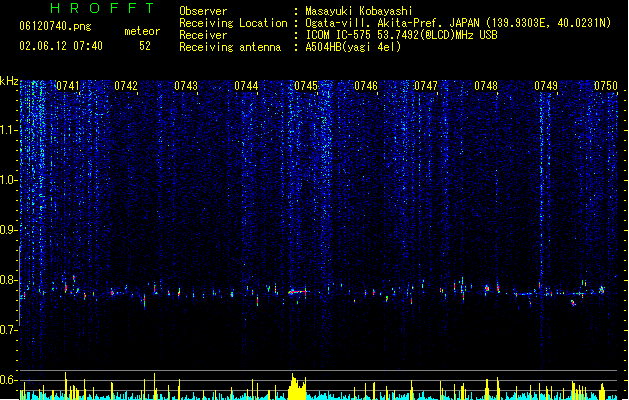
Task: Click the A504HB(yagi 4el) antenna text
Action: click(x=353, y=47)
